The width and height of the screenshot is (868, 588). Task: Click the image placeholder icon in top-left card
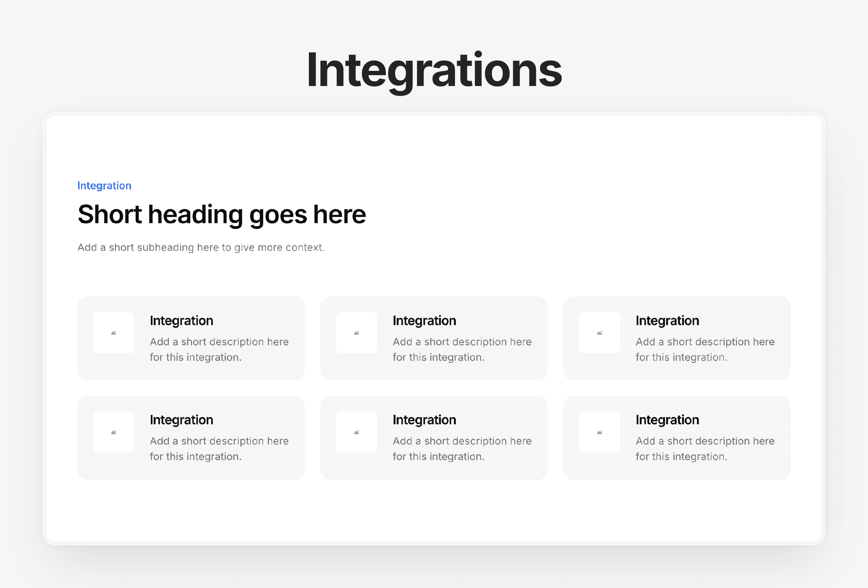pyautogui.click(x=114, y=332)
